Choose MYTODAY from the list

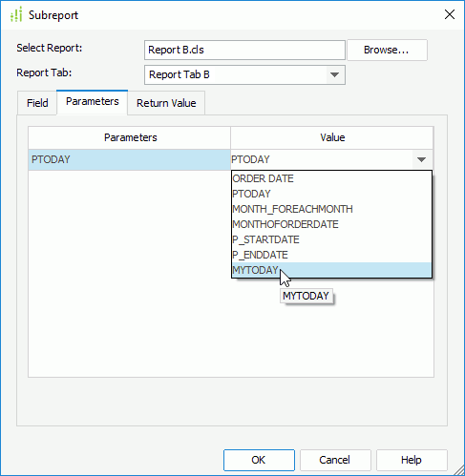[331, 270]
